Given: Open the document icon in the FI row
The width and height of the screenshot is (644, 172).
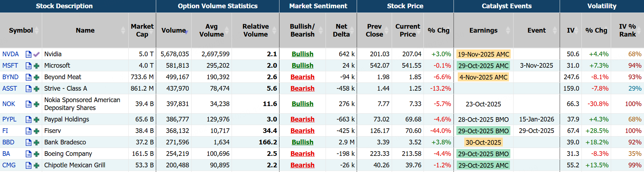Looking at the screenshot, I should point(29,131).
